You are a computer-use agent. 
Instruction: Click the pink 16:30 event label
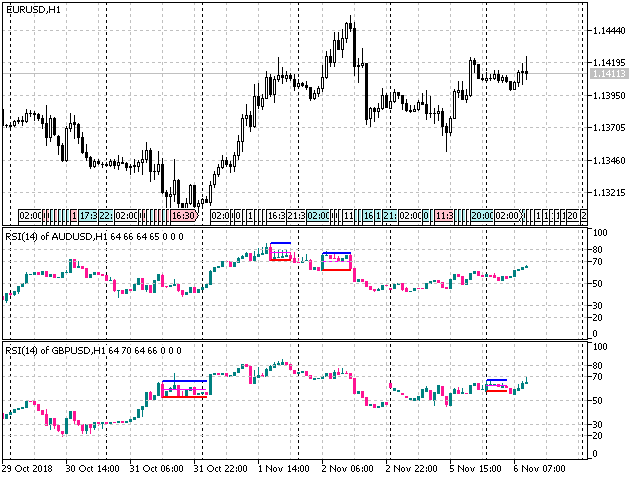point(184,215)
